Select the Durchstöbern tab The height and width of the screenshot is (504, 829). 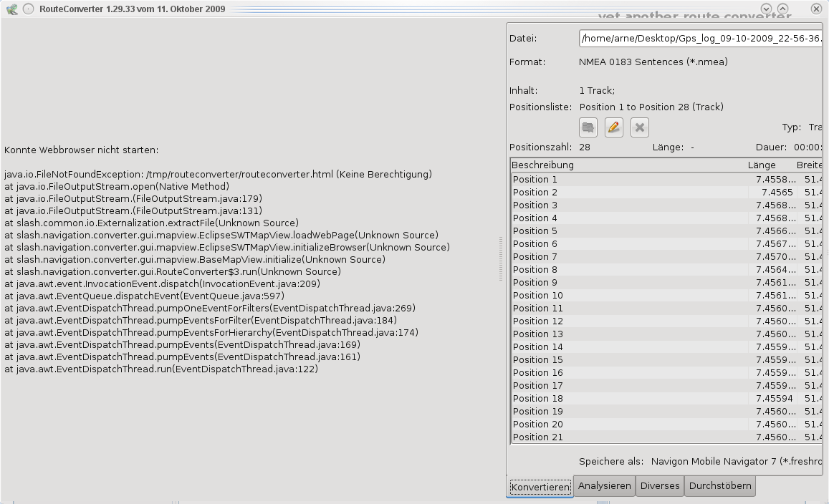[719, 486]
